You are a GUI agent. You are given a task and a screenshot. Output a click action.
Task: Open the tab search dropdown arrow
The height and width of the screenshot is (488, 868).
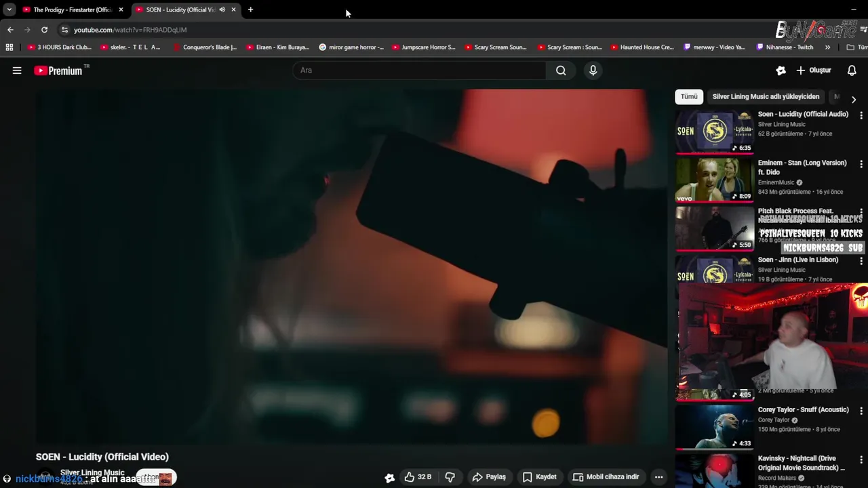[x=9, y=9]
